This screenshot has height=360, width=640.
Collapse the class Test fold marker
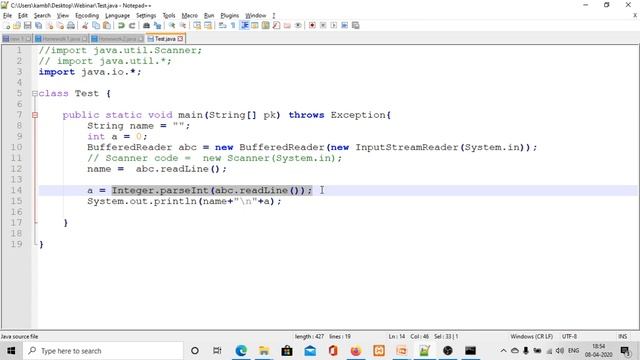click(x=35, y=93)
